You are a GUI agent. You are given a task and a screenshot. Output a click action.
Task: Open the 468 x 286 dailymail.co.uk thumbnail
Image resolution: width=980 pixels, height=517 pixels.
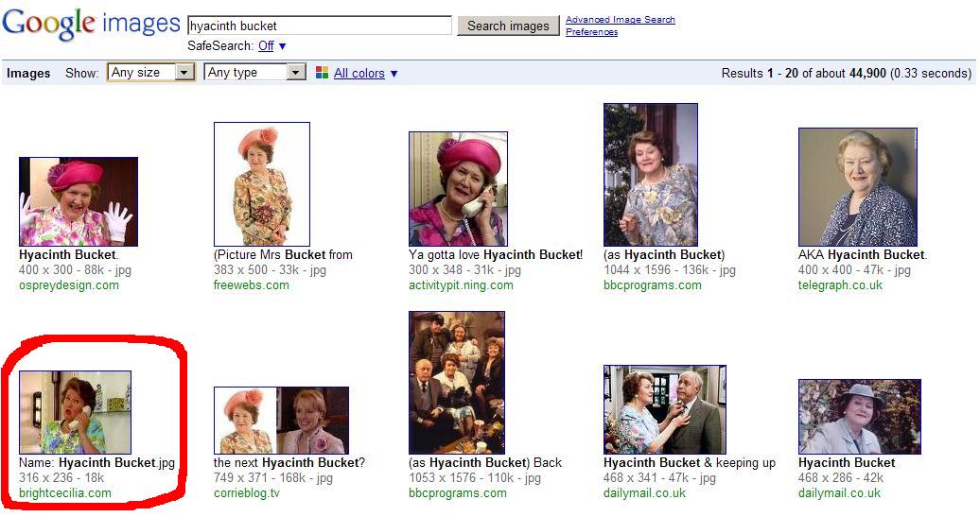click(x=860, y=416)
